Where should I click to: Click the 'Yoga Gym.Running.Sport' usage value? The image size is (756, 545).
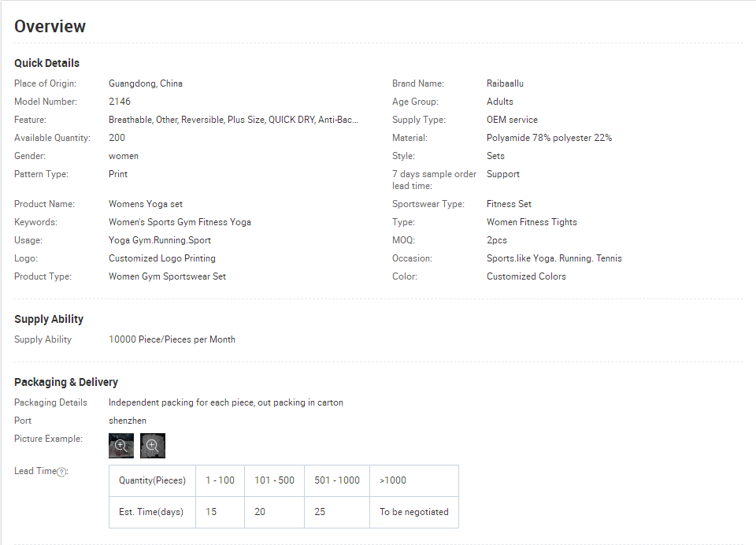coord(160,240)
